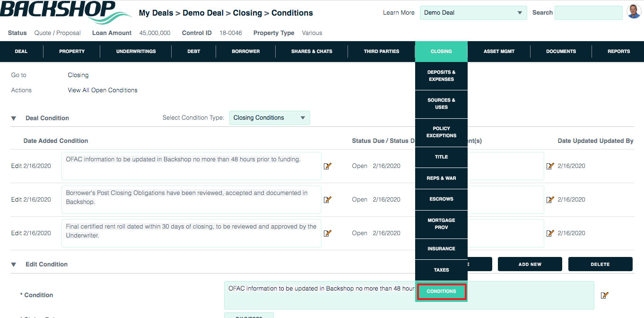Viewport: 644px width, 318px height.
Task: Click the comment pencil icon in the Post Closing Obligations row
Action: tap(550, 200)
